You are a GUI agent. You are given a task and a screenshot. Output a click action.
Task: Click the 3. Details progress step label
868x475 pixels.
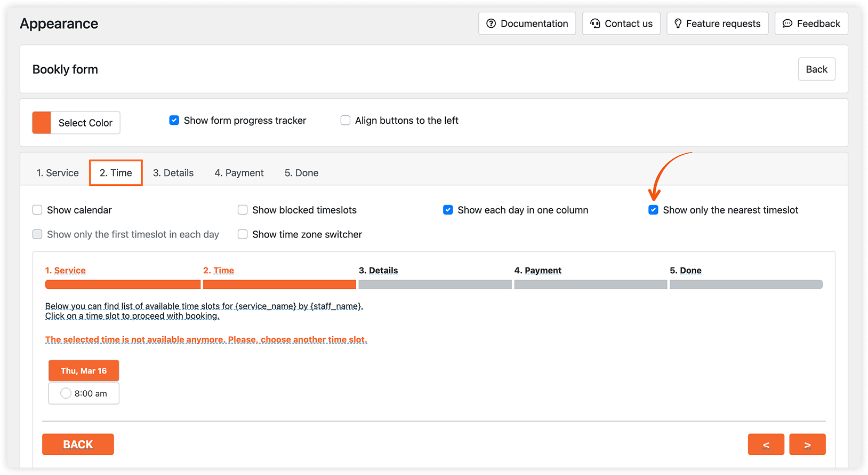[379, 271]
